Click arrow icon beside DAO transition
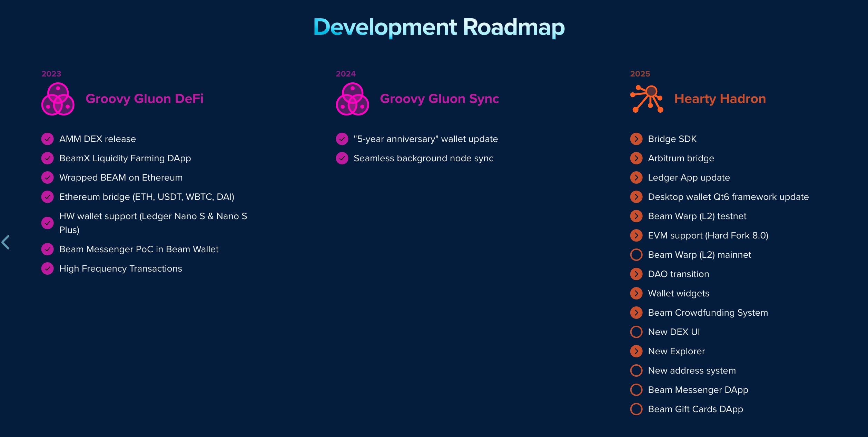 coord(637,274)
